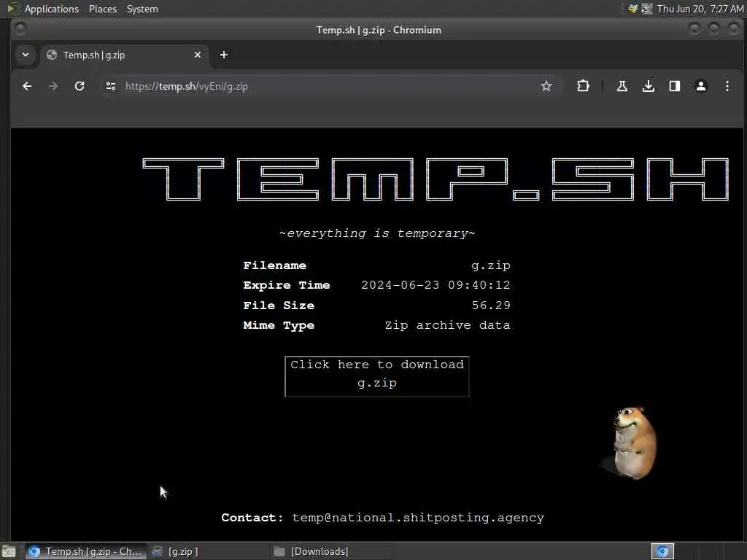Screen dimensions: 747x560
Task: Open a new tab
Action: (223, 55)
